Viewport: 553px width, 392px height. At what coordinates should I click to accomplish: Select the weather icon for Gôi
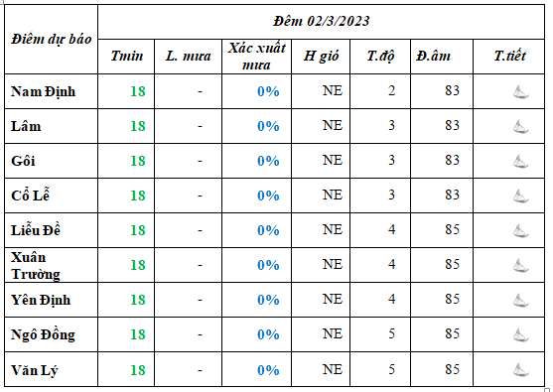tap(520, 162)
